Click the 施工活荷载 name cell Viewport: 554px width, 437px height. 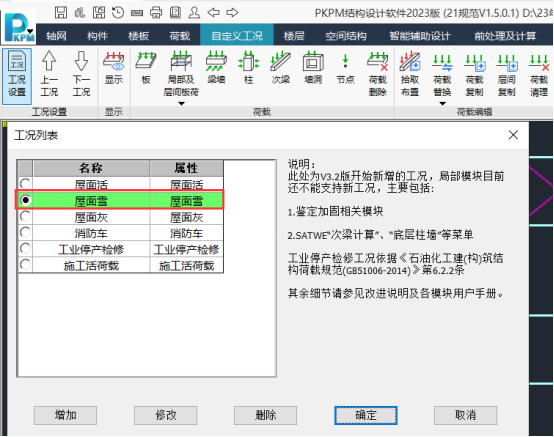[x=91, y=265]
